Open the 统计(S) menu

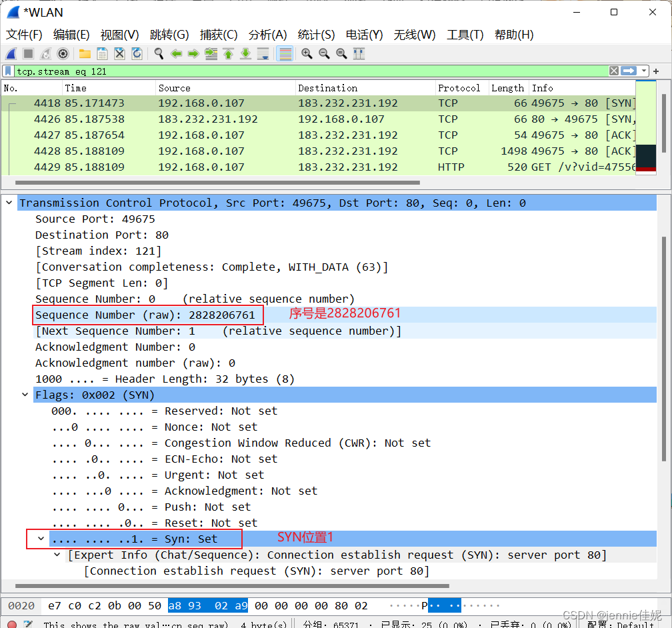coord(316,35)
